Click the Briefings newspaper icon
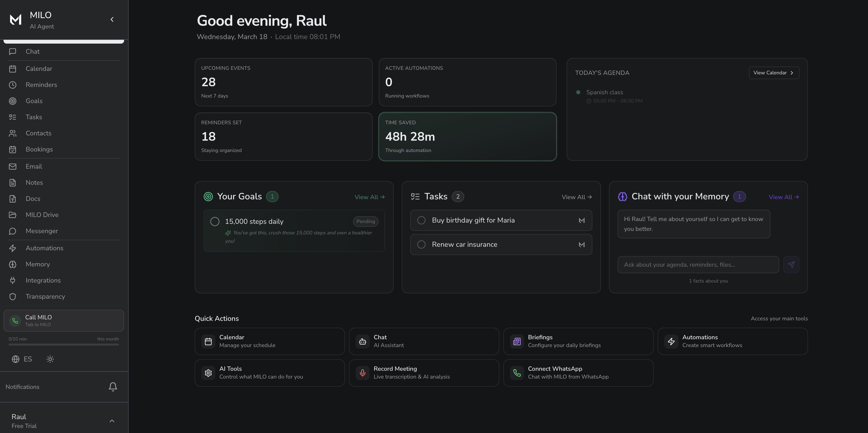868x433 pixels. tap(517, 342)
